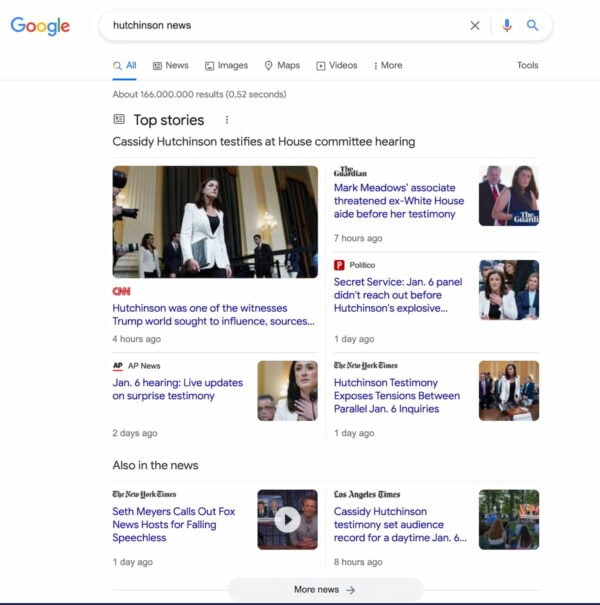Open Top stories three-dot options
The width and height of the screenshot is (600, 605).
click(227, 120)
